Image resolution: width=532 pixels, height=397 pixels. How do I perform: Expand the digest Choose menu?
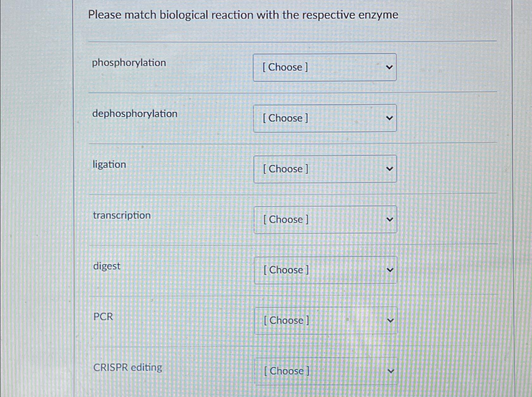point(325,270)
